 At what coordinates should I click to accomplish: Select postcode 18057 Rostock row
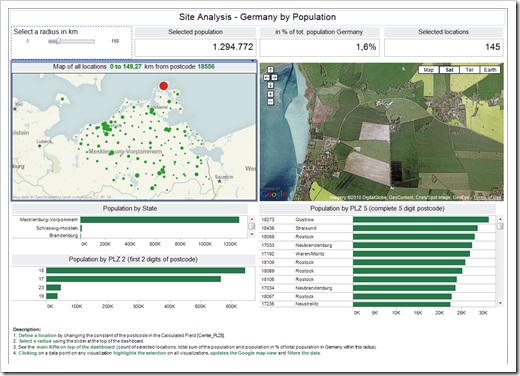pyautogui.click(x=377, y=296)
